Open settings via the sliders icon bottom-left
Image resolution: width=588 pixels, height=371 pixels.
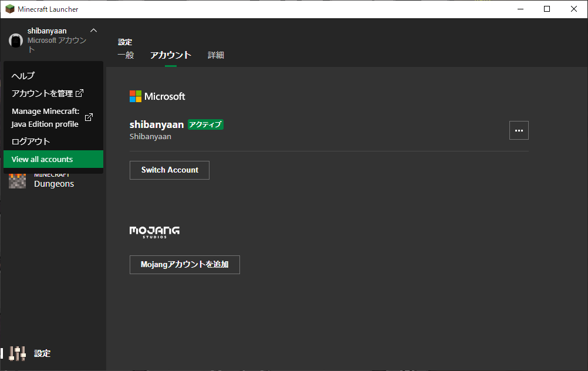pyautogui.click(x=16, y=353)
